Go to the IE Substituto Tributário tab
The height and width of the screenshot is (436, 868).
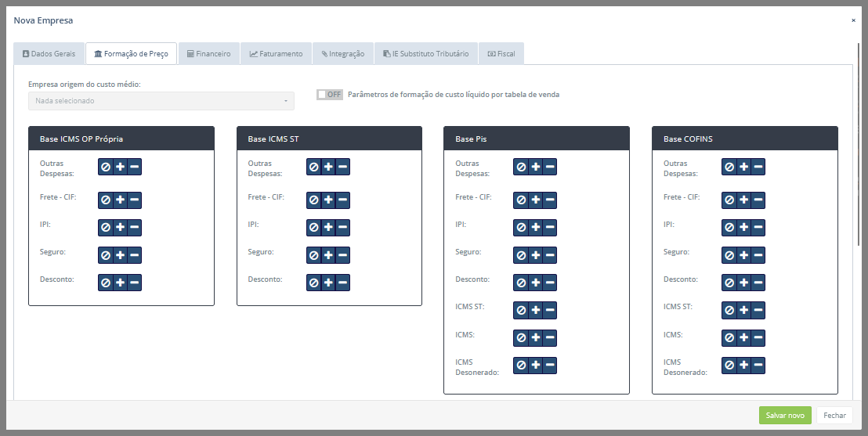425,54
